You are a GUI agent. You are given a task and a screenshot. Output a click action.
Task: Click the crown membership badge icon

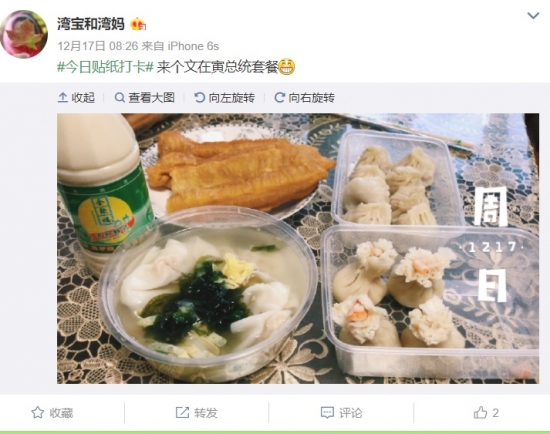point(138,25)
